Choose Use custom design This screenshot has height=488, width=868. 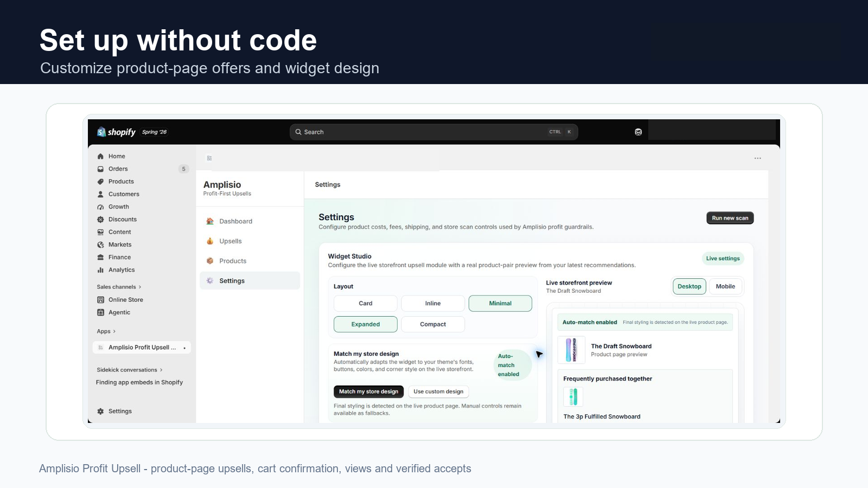click(438, 391)
